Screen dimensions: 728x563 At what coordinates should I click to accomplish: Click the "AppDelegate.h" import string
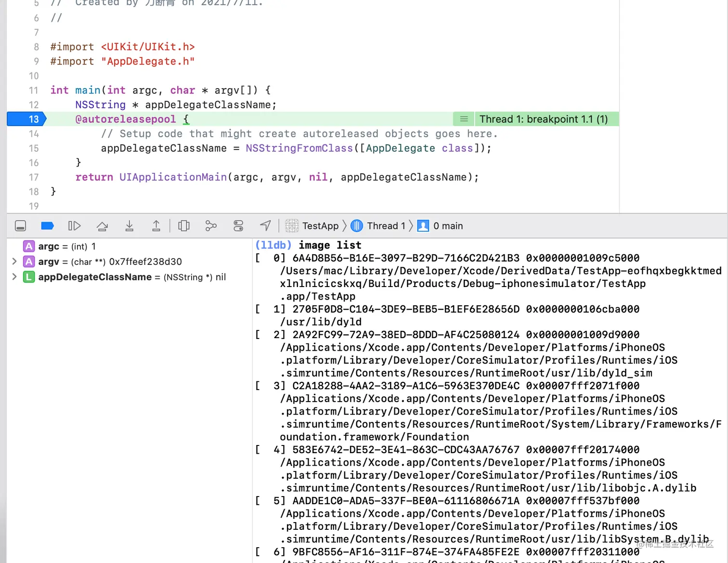(148, 61)
